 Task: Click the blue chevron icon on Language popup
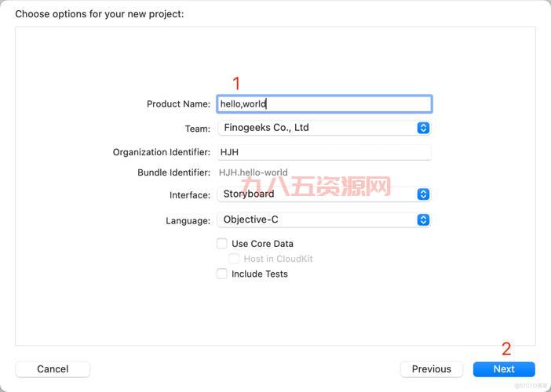[423, 220]
